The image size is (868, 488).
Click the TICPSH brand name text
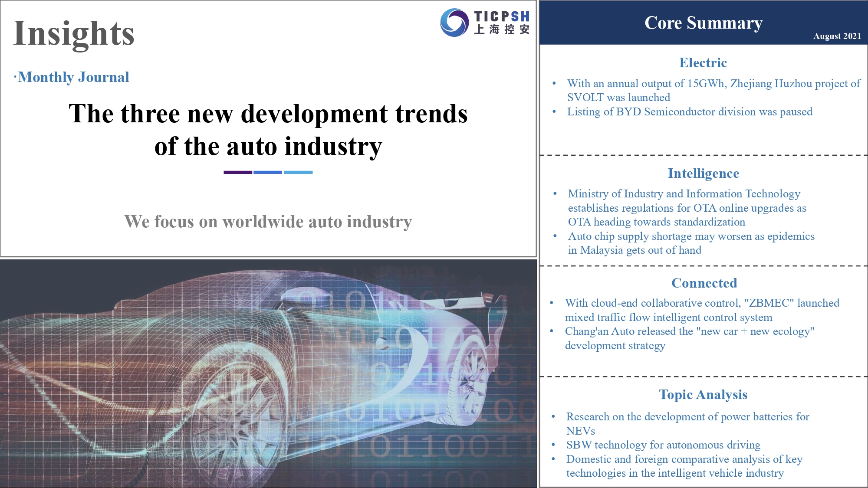502,16
